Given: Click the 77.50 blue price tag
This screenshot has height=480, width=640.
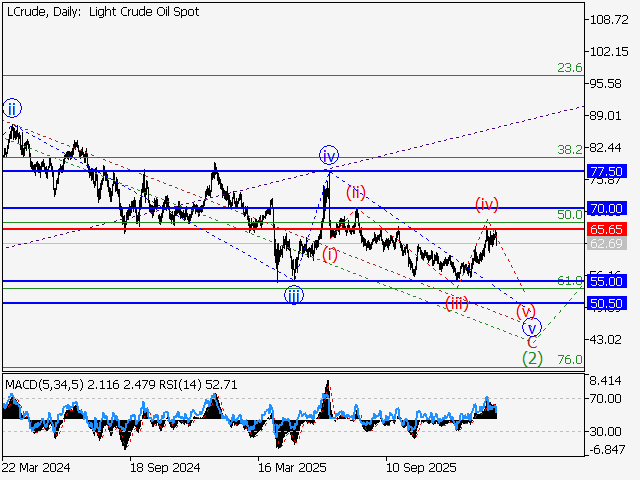Looking at the screenshot, I should coord(607,171).
